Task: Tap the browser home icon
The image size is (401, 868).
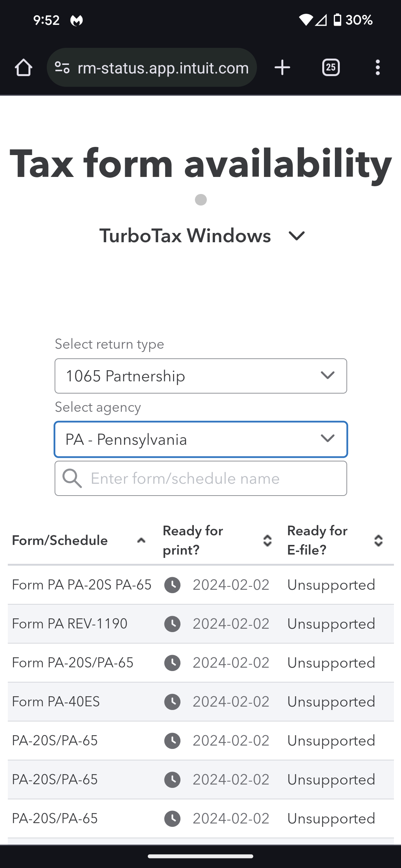Action: tap(23, 68)
